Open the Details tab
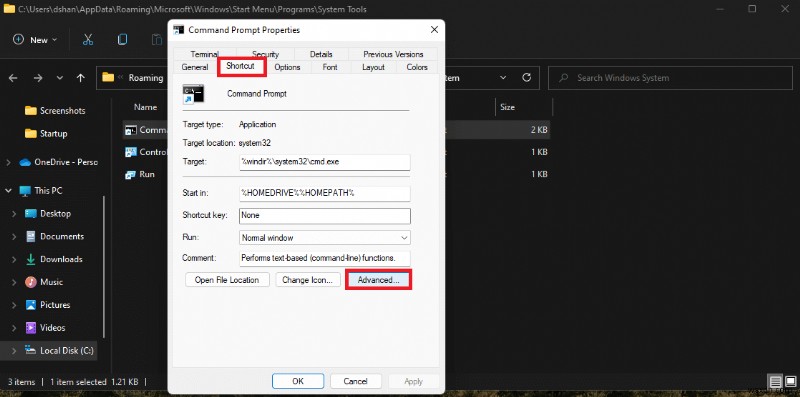Screen dimensions: 800x397 pos(321,54)
